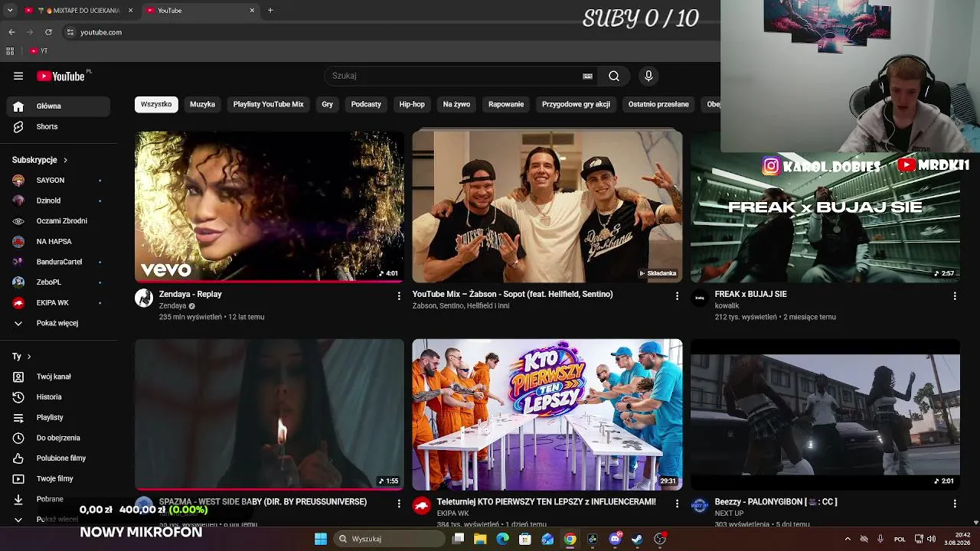Click the search magnifier button
The width and height of the screenshot is (980, 551).
(x=614, y=76)
